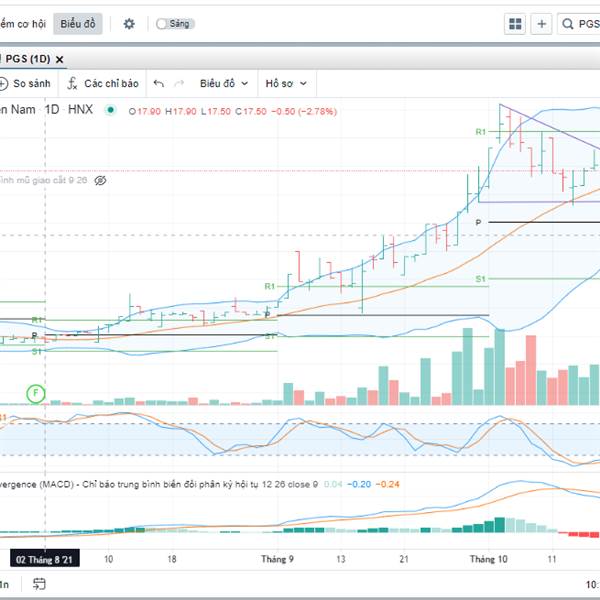Image resolution: width=600 pixels, height=600 pixels.
Task: Expand the Biểu đồ toolbar dropdown
Action: pos(224,83)
